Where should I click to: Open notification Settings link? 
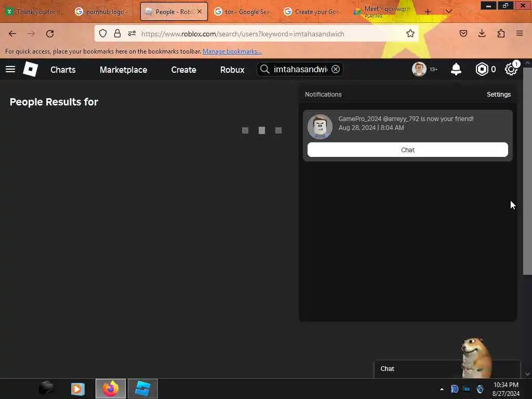[x=498, y=95]
